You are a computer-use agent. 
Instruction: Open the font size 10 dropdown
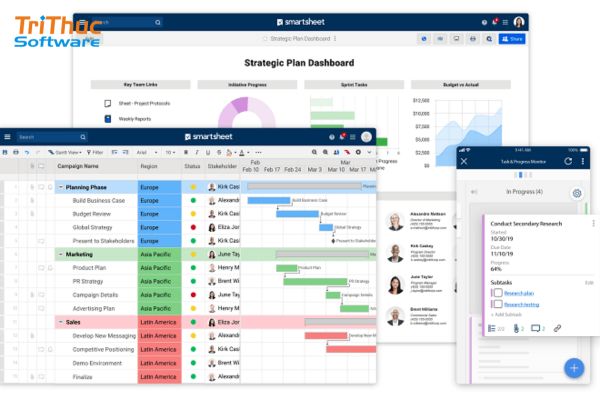170,152
